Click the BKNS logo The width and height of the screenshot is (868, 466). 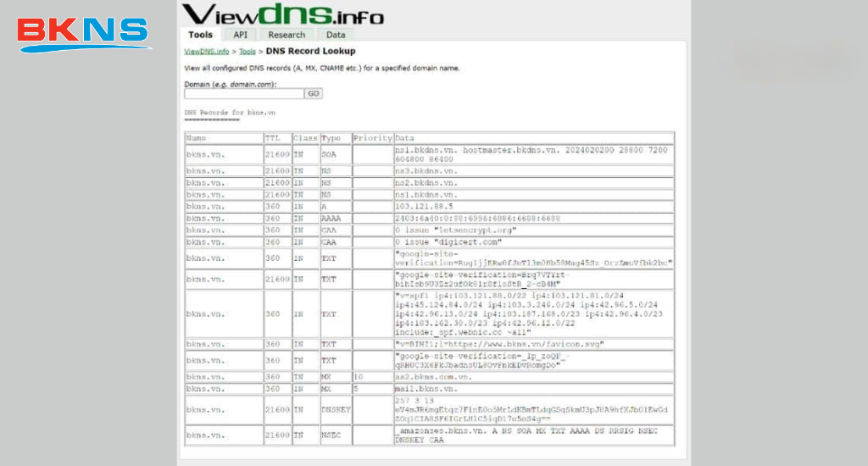pos(83,33)
